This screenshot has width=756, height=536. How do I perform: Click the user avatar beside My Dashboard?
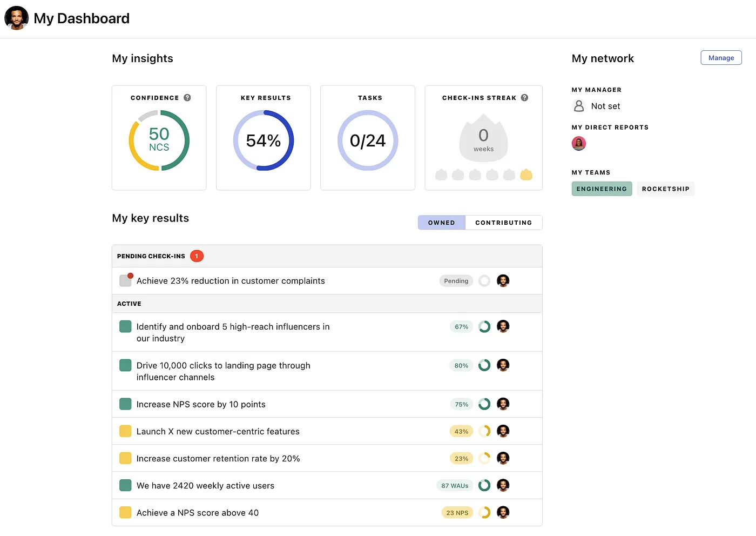[16, 18]
